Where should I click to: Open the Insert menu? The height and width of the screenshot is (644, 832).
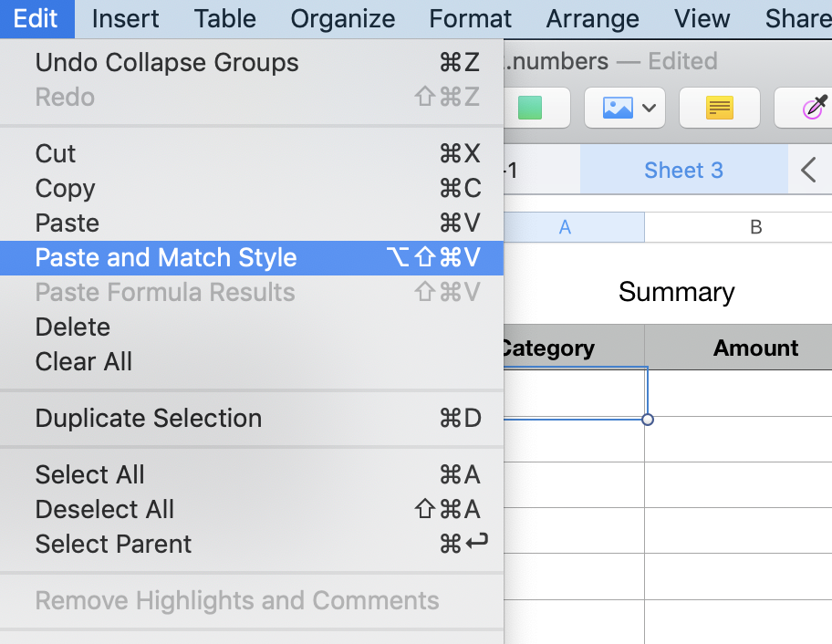click(x=126, y=18)
